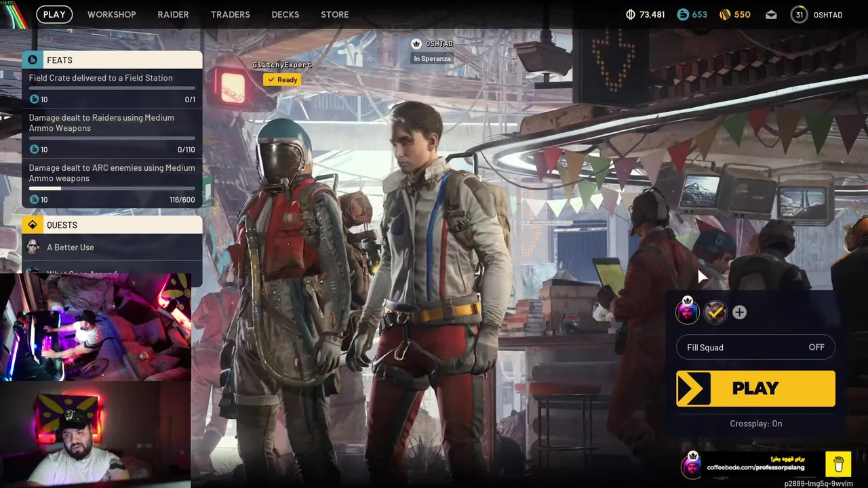This screenshot has width=868, height=488.
Task: Click the coin currency icon beside 73,481
Action: coord(630,14)
